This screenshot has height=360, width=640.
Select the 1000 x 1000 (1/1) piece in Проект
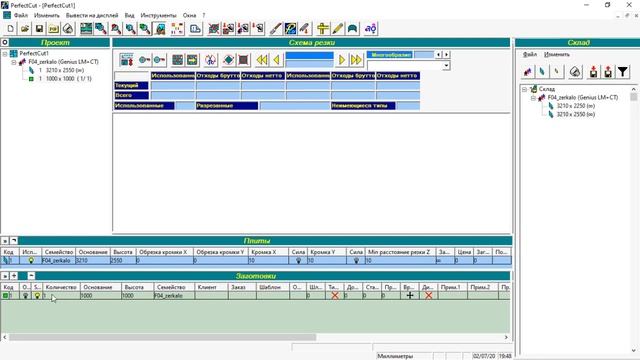(69, 79)
